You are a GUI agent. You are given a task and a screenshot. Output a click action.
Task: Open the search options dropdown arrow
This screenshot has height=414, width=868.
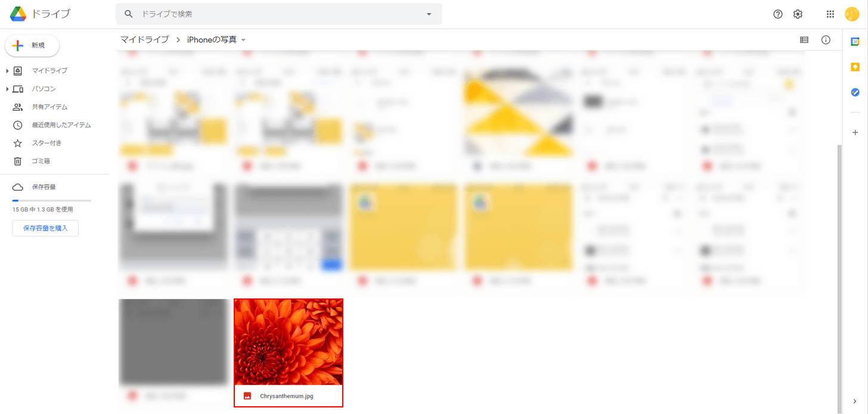point(429,14)
